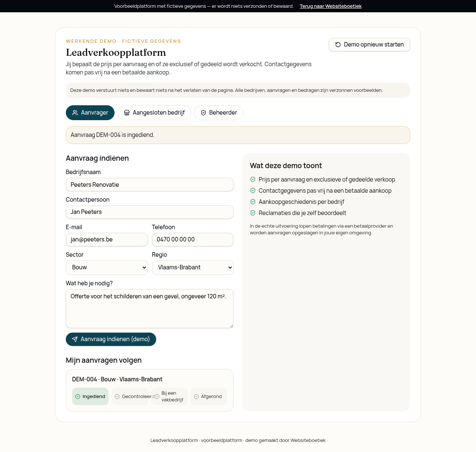
Task: Click the footer text Leadverkoopplatform · voorbeeldplatform
Action: point(238,440)
